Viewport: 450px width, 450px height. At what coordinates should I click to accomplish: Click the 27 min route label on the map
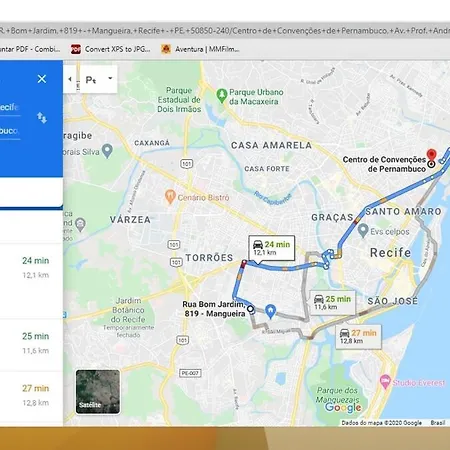pos(358,337)
